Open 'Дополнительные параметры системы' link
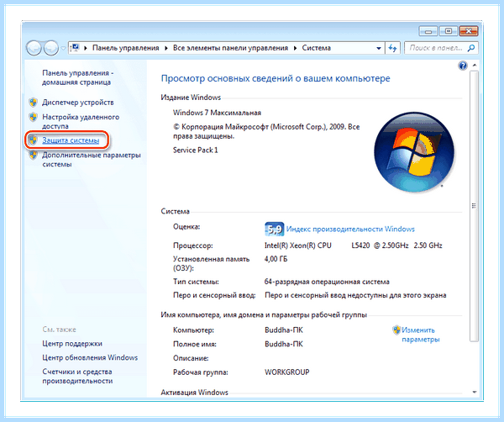Image resolution: width=504 pixels, height=422 pixels. (92, 160)
